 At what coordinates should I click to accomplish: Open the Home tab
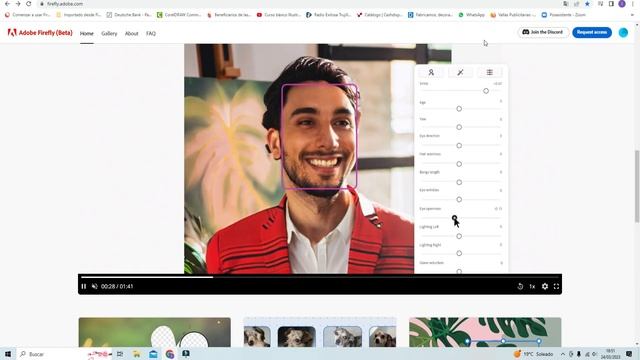click(x=87, y=33)
